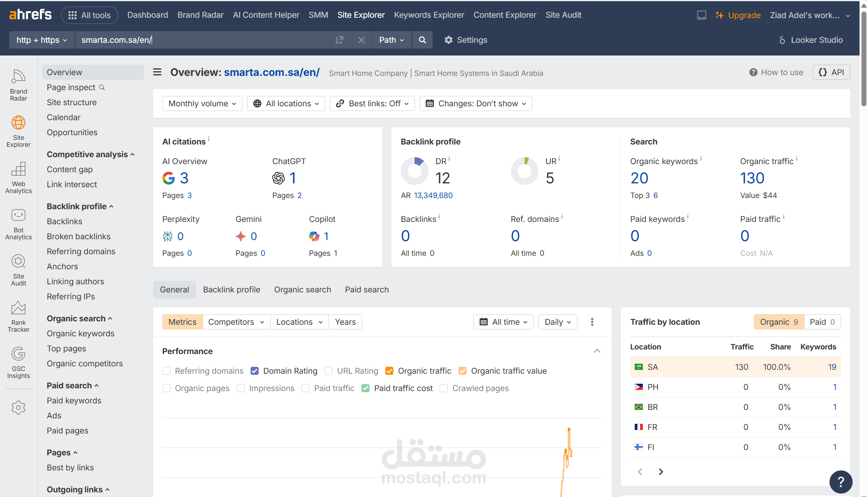The width and height of the screenshot is (868, 497).
Task: Uncheck the Domain Rating checkbox
Action: click(254, 371)
